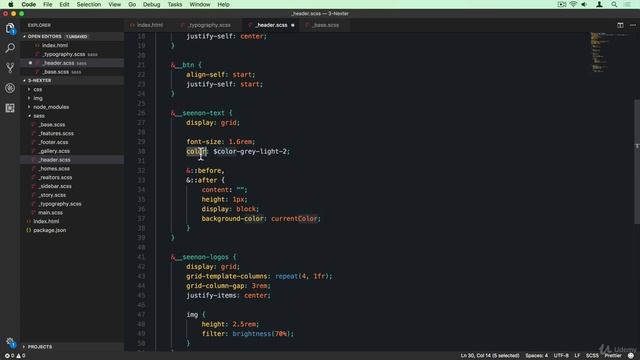Open _homes.scss in the file tree
This screenshot has width=640, height=360.
(x=54, y=169)
